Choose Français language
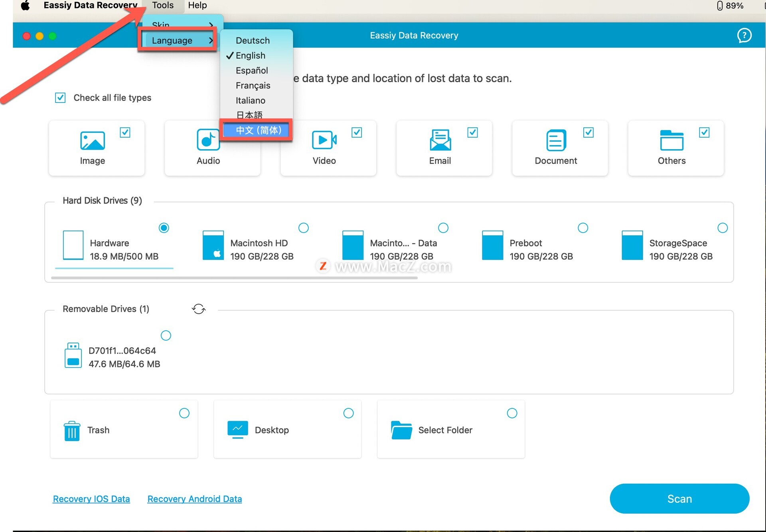The height and width of the screenshot is (532, 766). (257, 85)
